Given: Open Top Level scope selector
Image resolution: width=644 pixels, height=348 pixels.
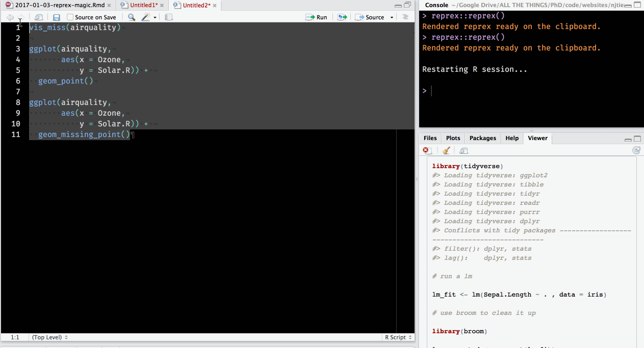Looking at the screenshot, I should pyautogui.click(x=50, y=337).
